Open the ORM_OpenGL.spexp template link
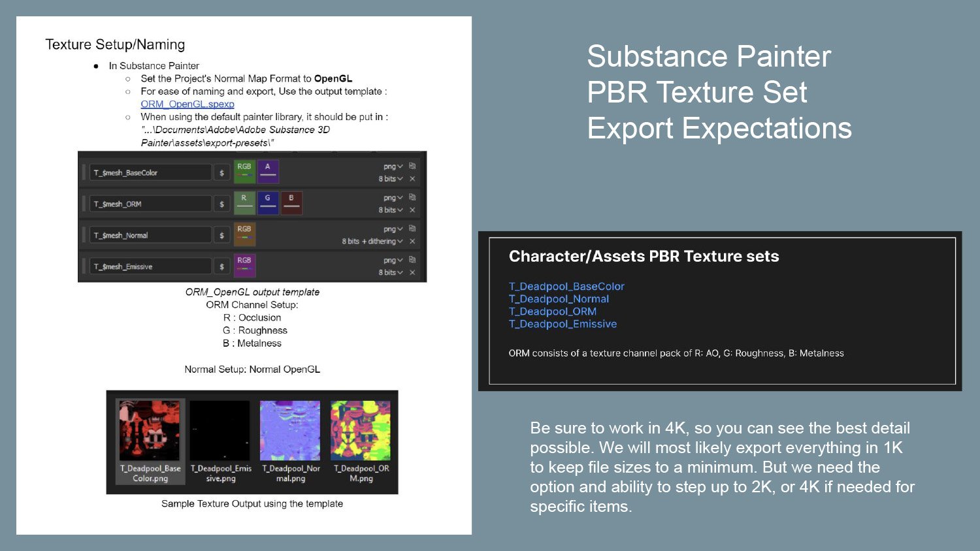Viewport: 980px width, 551px height. tap(188, 104)
